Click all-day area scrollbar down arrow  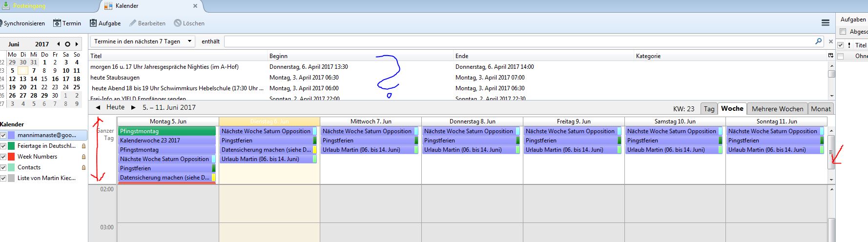tap(831, 180)
